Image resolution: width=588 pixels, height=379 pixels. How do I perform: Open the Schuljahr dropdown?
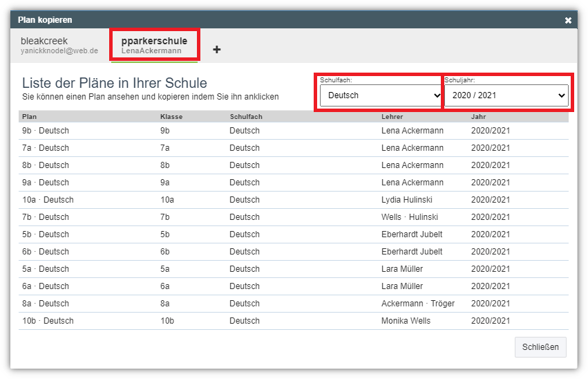[506, 95]
